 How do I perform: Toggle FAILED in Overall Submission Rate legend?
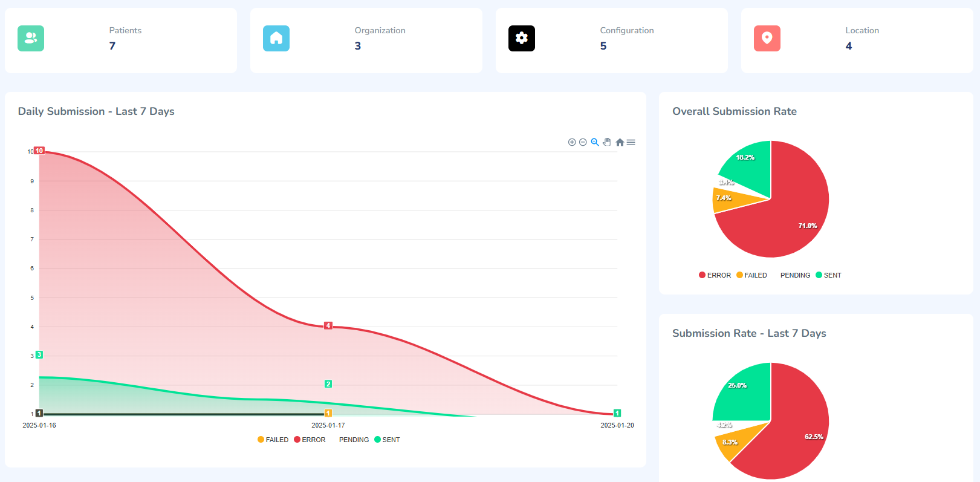[x=751, y=275]
